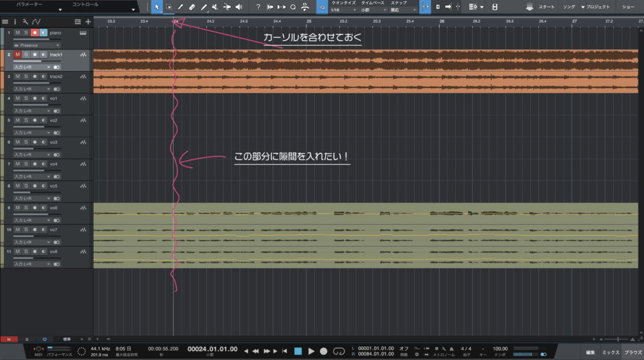
Task: Click the Add Tracks plus icon
Action: point(88,21)
